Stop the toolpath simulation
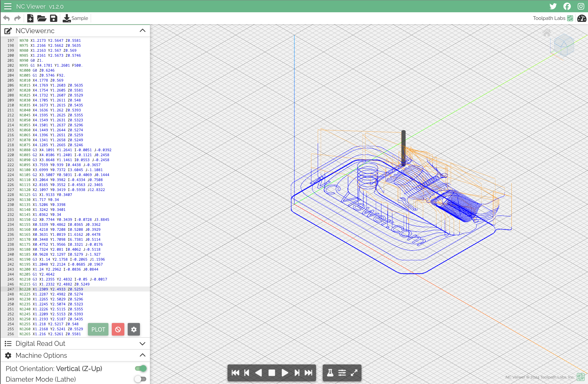The image size is (588, 384). [272, 373]
